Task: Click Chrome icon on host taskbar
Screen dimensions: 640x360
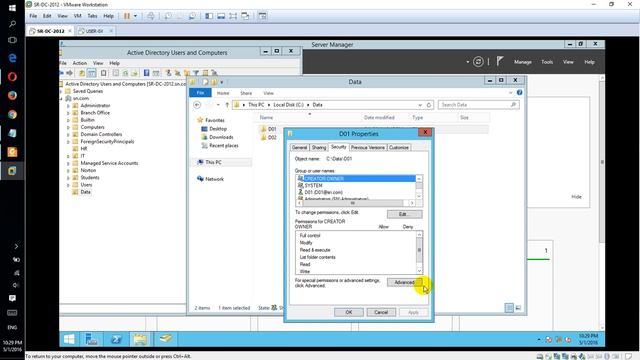Action: [x=12, y=114]
